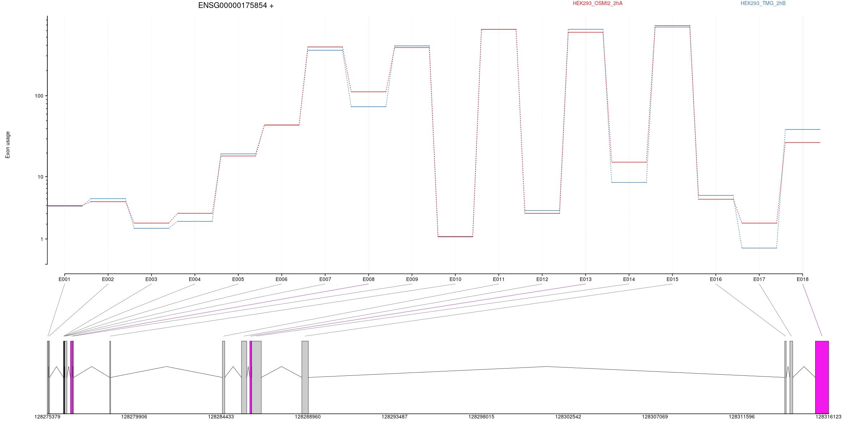Click the E007 exon label
Viewport: 868px width, 434px height.
coord(325,279)
